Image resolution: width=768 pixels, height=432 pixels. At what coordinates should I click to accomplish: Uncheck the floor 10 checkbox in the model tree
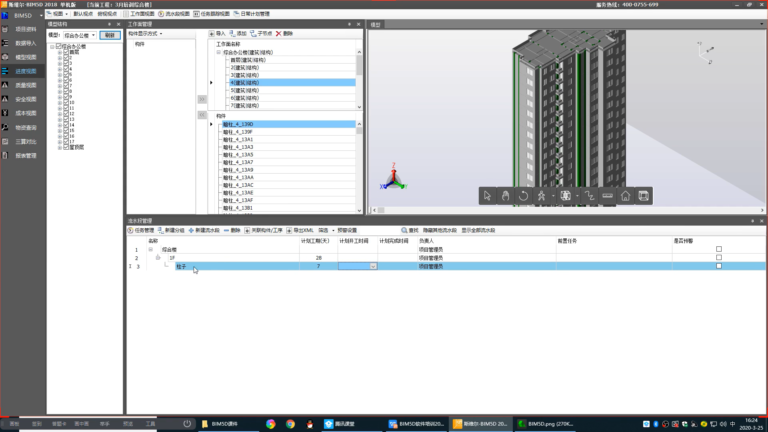point(66,102)
